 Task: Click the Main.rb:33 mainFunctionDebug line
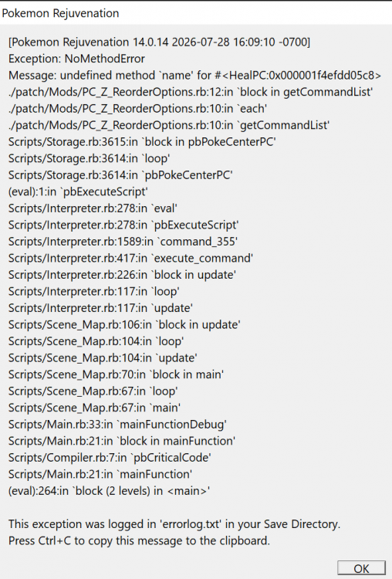pos(118,425)
